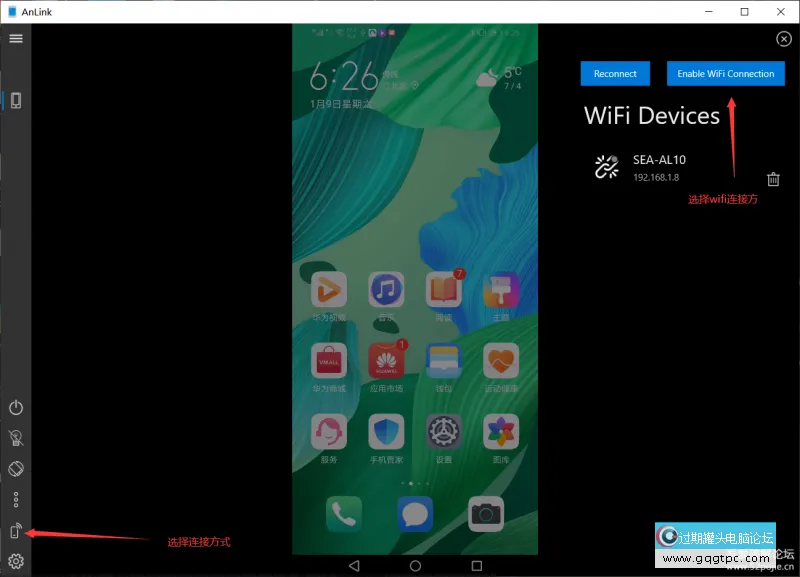Open the WiFi connection mode icon
Viewport: 800px width, 577px height.
16,531
